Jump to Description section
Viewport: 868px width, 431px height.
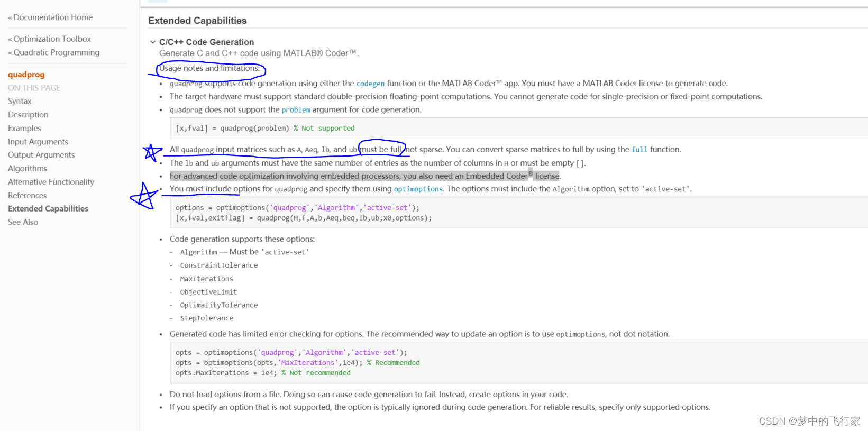(x=28, y=115)
